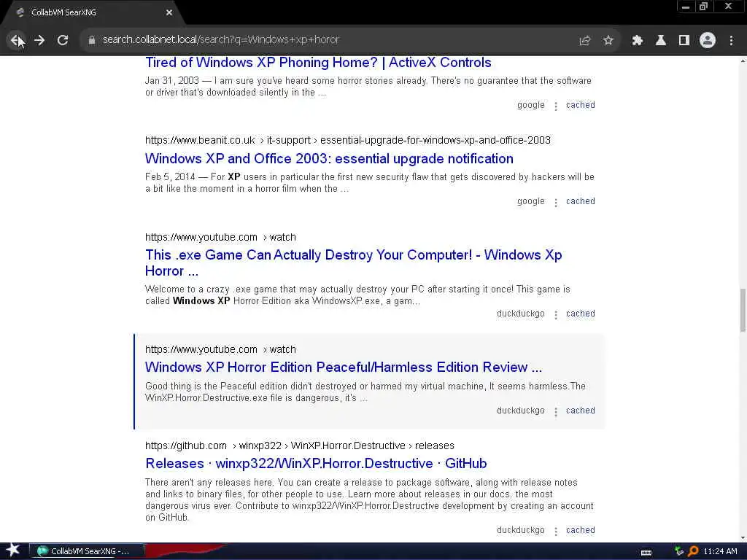Click the 'Feb 5, 2014' snippet text
This screenshot has height=560, width=747.
coord(370,183)
